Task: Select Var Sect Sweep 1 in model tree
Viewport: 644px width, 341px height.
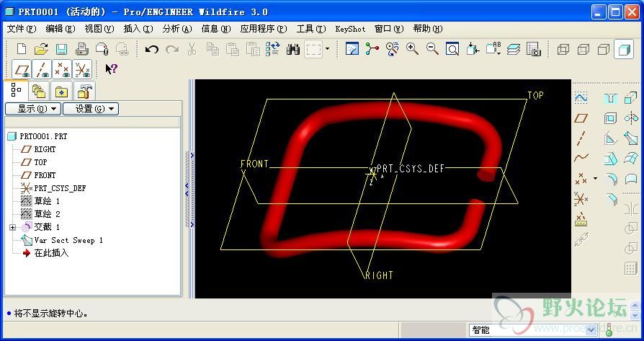Action: tap(68, 240)
